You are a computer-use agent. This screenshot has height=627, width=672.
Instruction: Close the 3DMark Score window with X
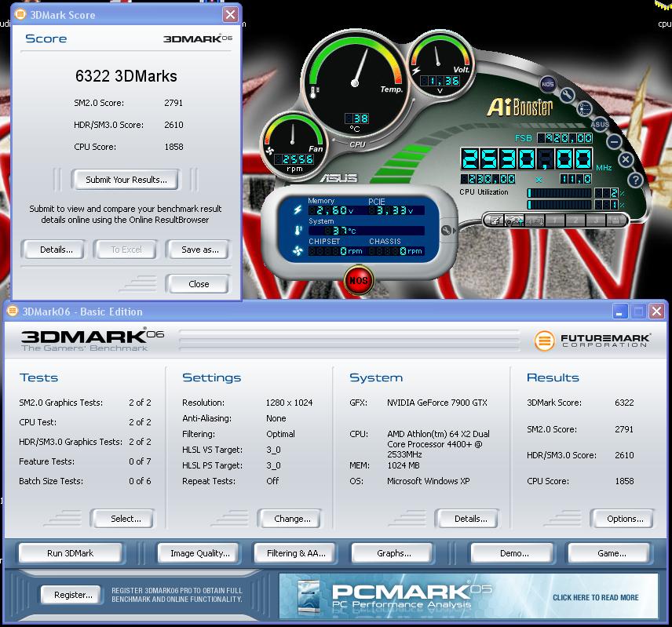click(x=230, y=15)
